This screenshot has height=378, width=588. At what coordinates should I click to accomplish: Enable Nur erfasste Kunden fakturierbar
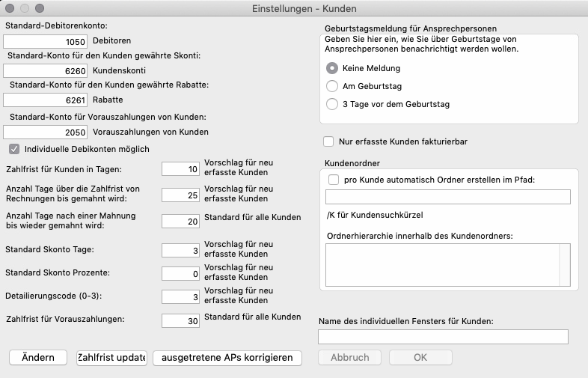(x=328, y=141)
